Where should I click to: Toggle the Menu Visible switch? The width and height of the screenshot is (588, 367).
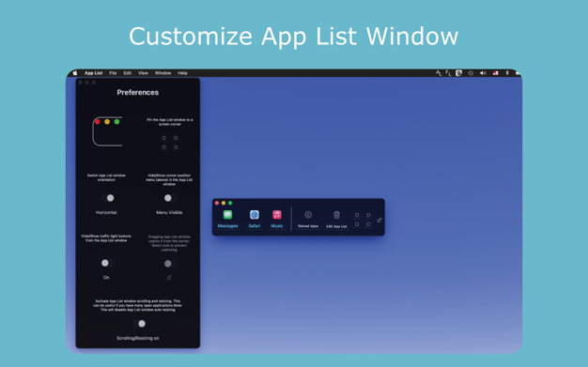tap(170, 198)
